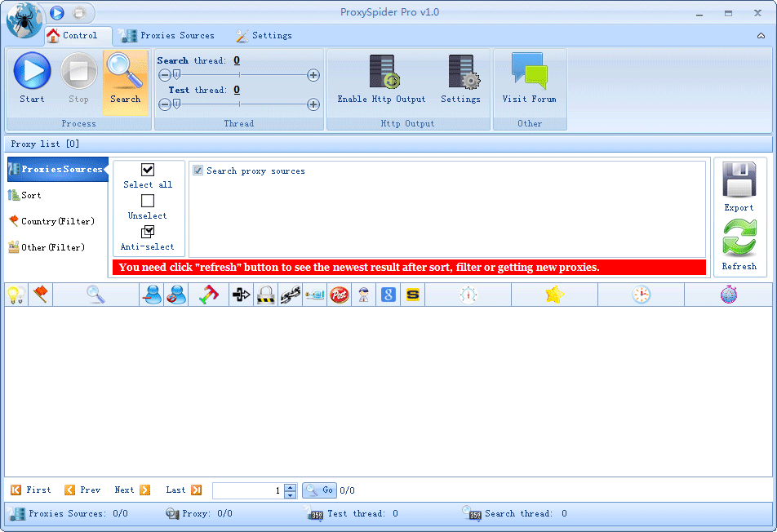777x532 pixels.
Task: Click the colorful hammer column header icon
Action: click(209, 295)
